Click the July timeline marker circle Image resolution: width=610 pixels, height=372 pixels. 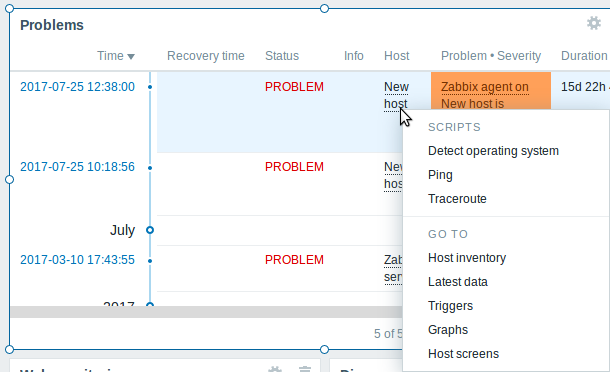coord(150,230)
